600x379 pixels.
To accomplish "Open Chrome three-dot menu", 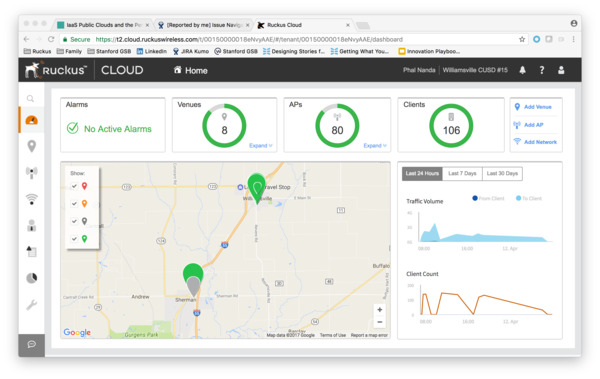I will [573, 39].
